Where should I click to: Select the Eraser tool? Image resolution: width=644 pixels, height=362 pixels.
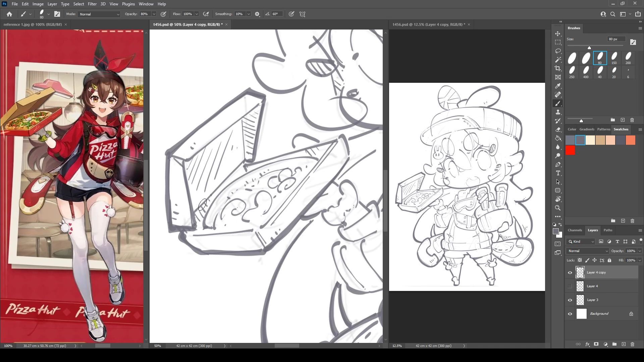558,130
